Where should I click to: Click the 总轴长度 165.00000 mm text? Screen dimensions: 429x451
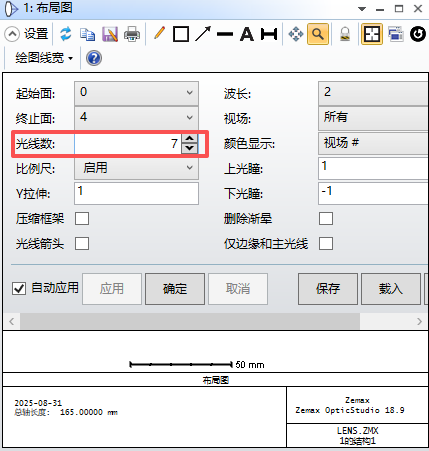[66, 413]
